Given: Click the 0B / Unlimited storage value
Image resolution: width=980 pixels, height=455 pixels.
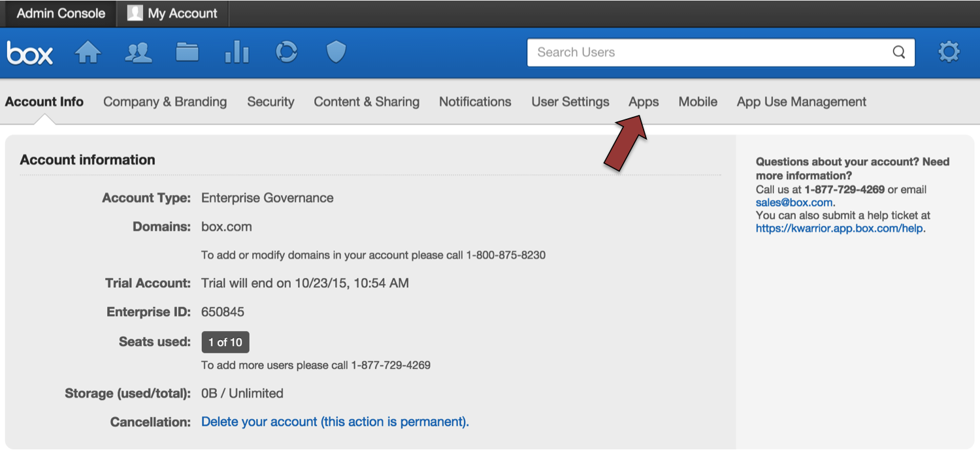Looking at the screenshot, I should tap(242, 394).
